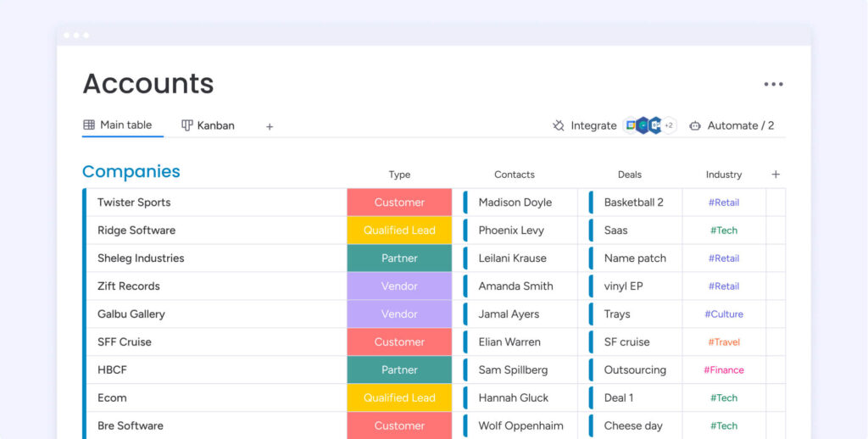Open contact Amanda Smith

coord(515,286)
